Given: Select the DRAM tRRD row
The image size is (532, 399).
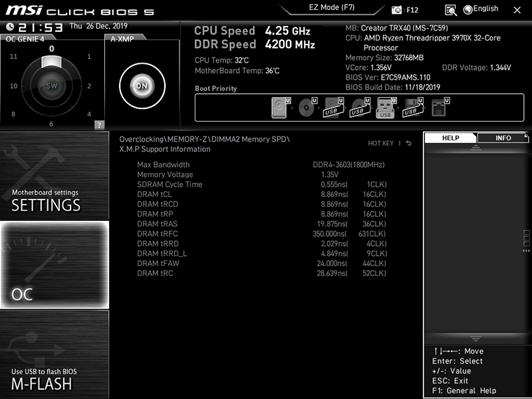Looking at the screenshot, I should click(x=261, y=243).
